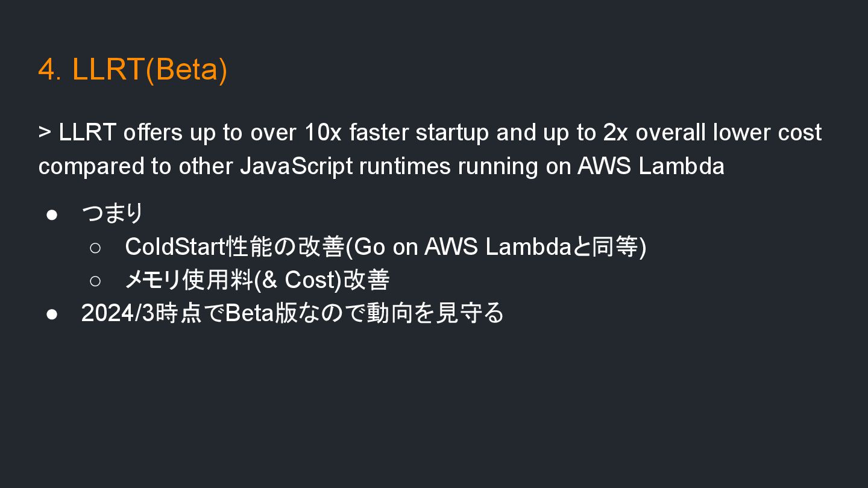Image resolution: width=868 pixels, height=488 pixels.
Task: Click the "2024/3" date text
Action: (118, 313)
